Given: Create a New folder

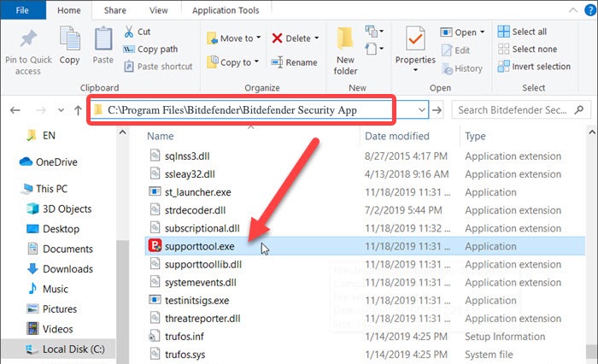Looking at the screenshot, I should click(x=345, y=51).
